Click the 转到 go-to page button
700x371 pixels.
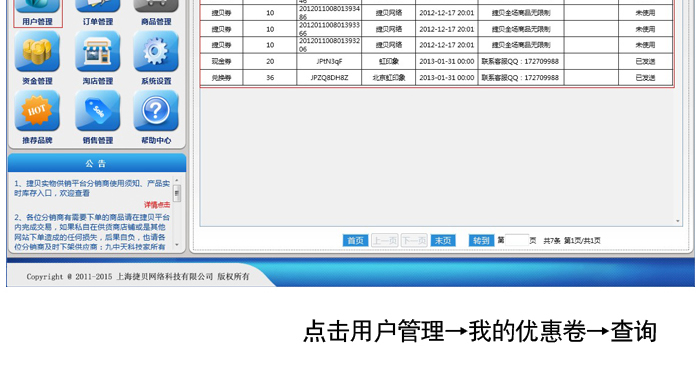pos(481,241)
